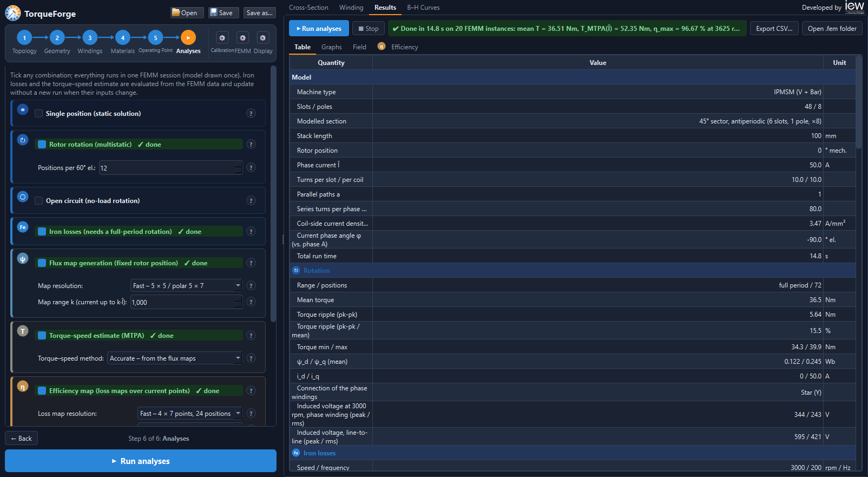Image resolution: width=868 pixels, height=477 pixels.
Task: Select the Graphs results sub-tab
Action: click(x=332, y=47)
